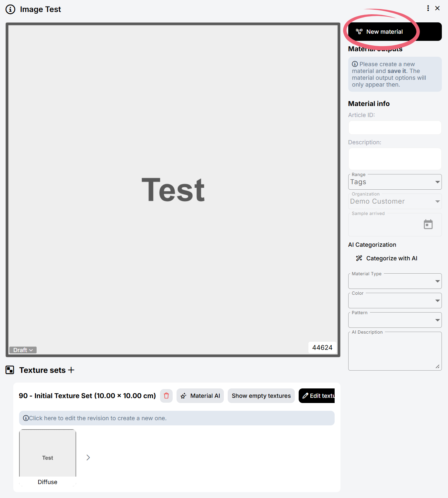Image resolution: width=448 pixels, height=498 pixels.
Task: Open the Draft status dropdown
Action: (23, 350)
